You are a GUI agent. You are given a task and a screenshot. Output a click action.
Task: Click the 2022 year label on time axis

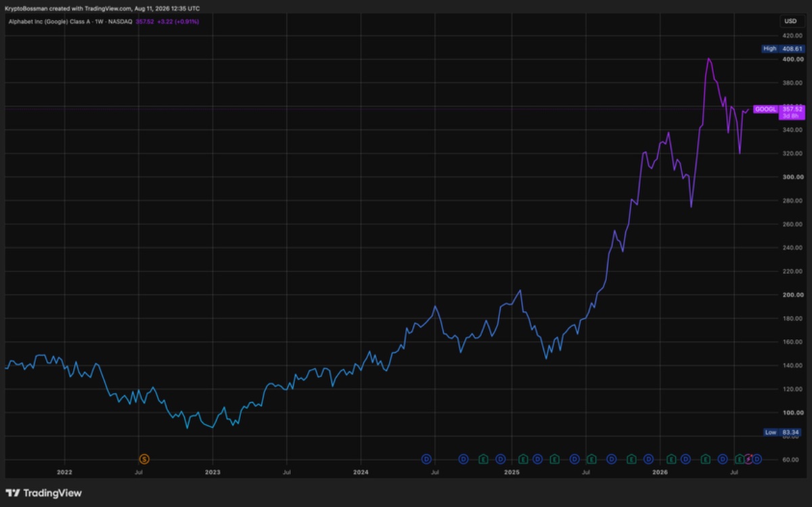(64, 472)
